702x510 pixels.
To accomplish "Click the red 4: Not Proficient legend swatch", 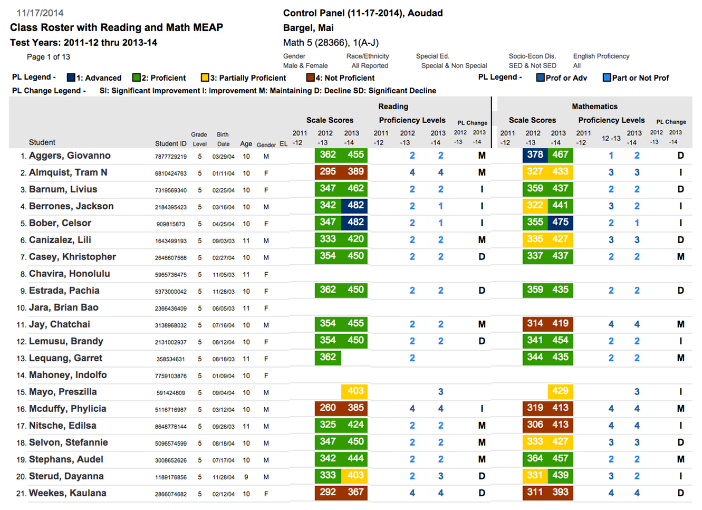I will click(x=310, y=77).
